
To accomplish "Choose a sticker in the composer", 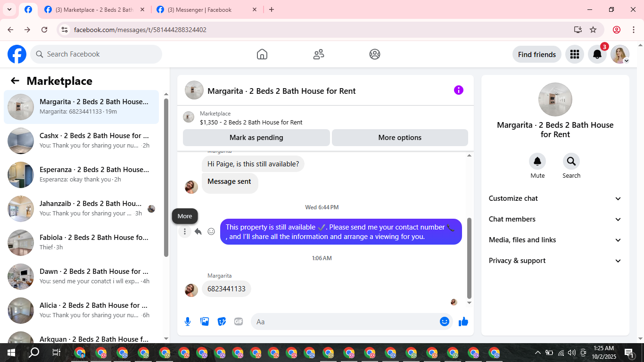I will pyautogui.click(x=222, y=321).
